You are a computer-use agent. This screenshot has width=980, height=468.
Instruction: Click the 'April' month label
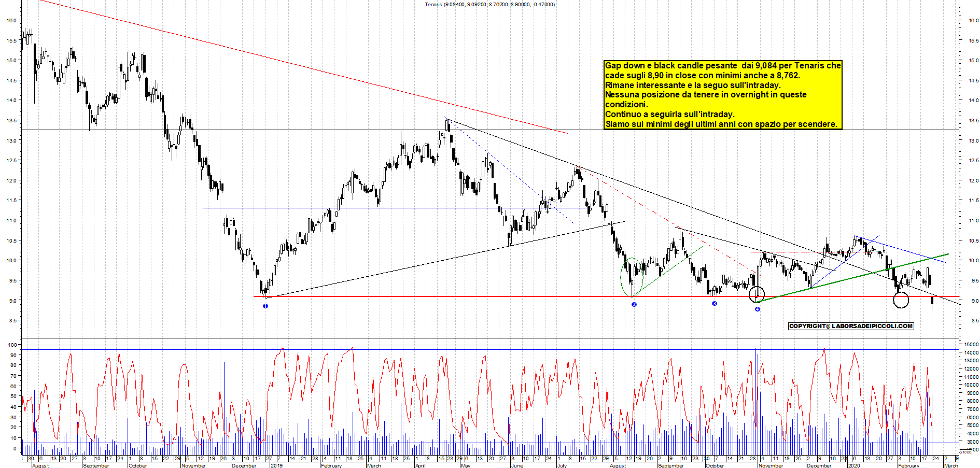(x=420, y=465)
